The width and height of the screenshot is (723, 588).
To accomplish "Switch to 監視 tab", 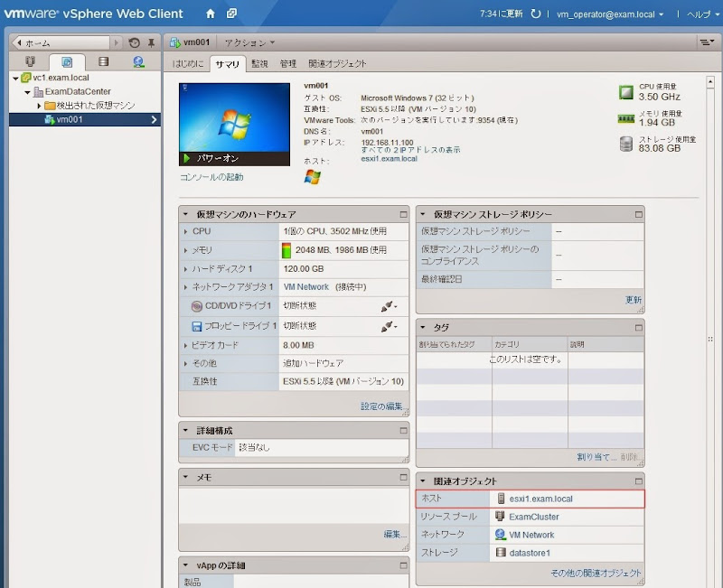I will point(259,63).
